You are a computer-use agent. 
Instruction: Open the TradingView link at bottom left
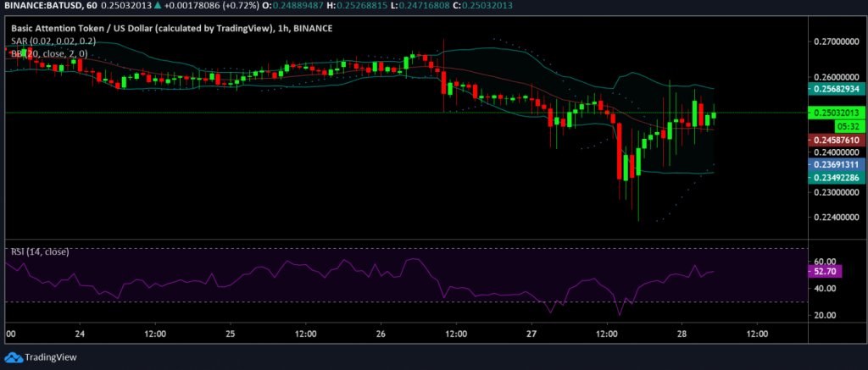(x=41, y=357)
